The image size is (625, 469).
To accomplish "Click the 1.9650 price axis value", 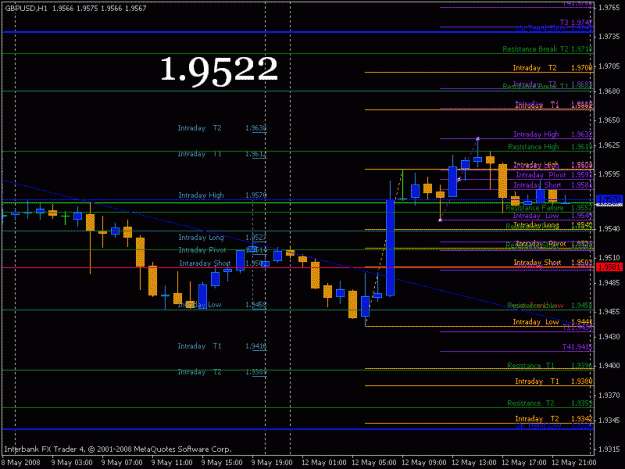I will coord(609,120).
